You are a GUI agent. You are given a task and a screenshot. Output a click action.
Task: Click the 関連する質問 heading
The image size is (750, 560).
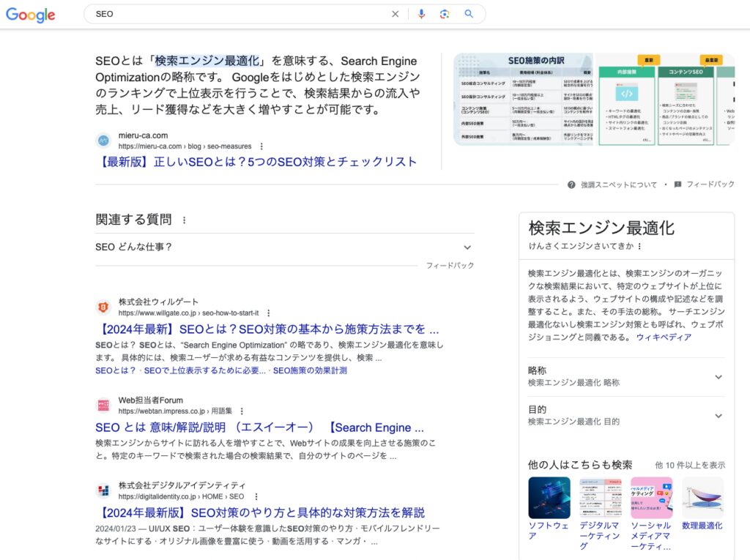133,220
